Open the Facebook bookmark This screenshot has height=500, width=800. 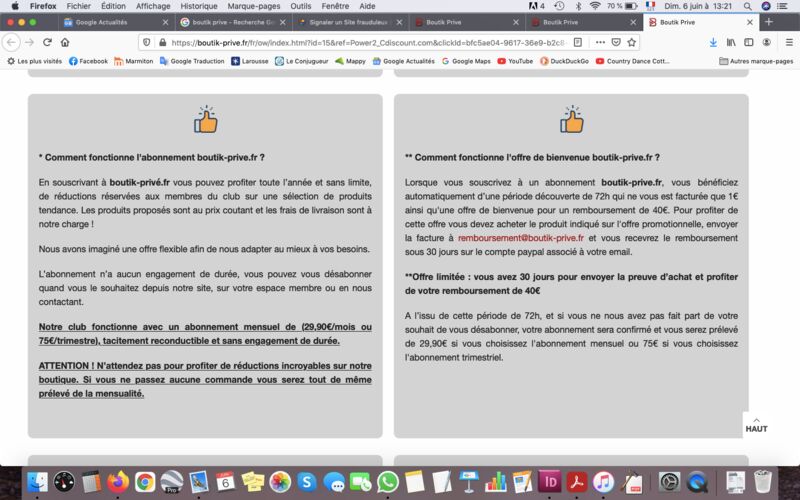(88, 61)
